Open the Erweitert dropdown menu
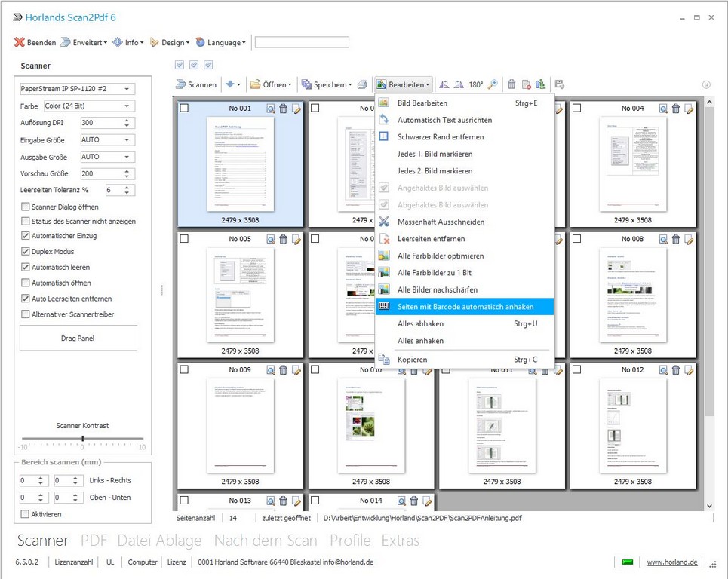 click(x=84, y=43)
